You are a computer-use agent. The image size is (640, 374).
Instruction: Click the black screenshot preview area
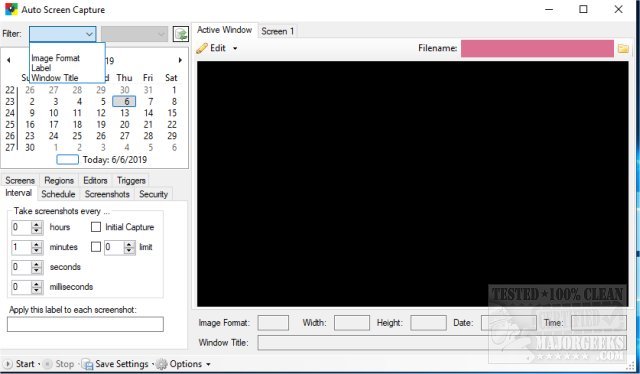click(413, 184)
